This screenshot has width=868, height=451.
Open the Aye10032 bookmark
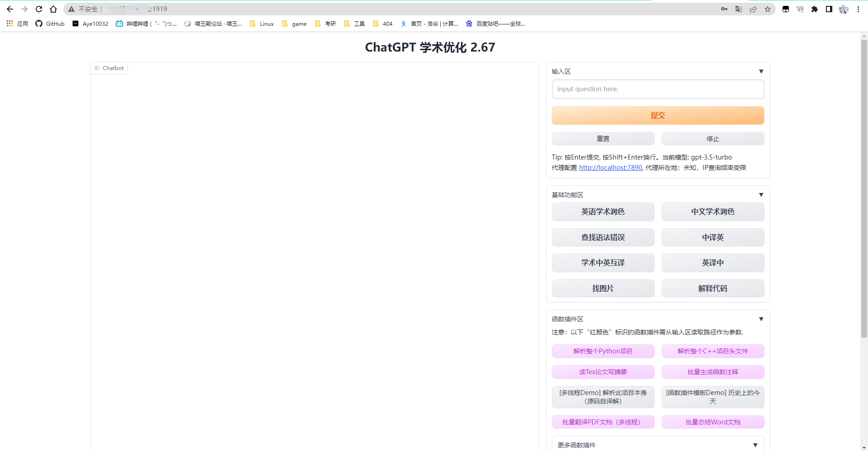pyautogui.click(x=90, y=23)
